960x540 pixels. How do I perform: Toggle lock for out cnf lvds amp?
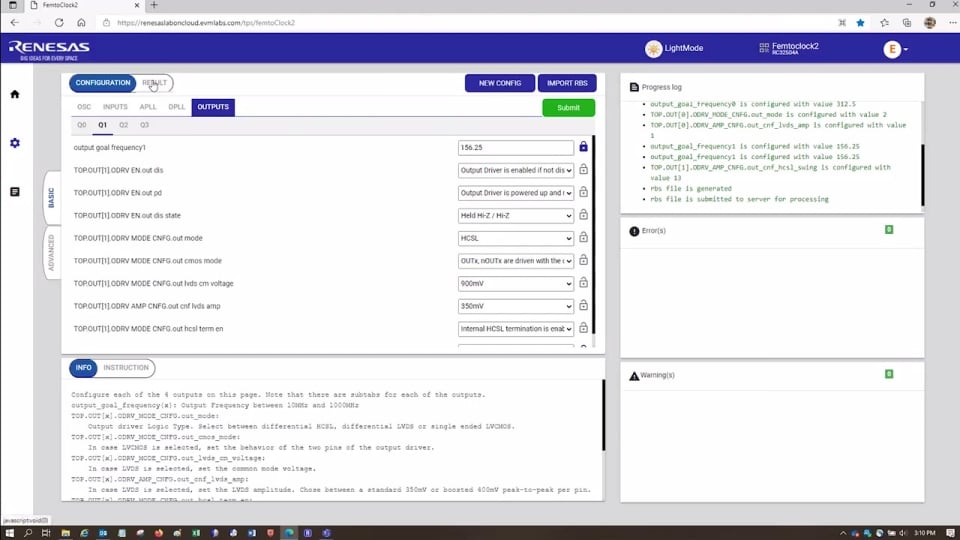pyautogui.click(x=583, y=306)
